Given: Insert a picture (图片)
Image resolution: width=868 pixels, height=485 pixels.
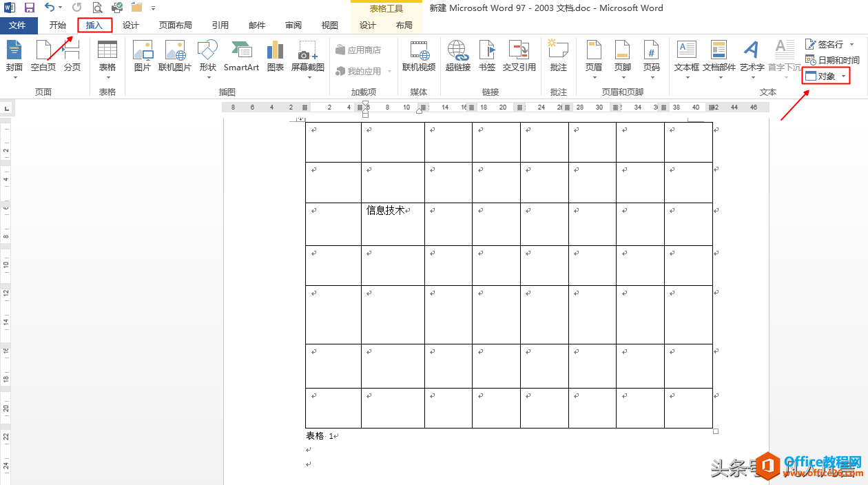Looking at the screenshot, I should (x=143, y=56).
